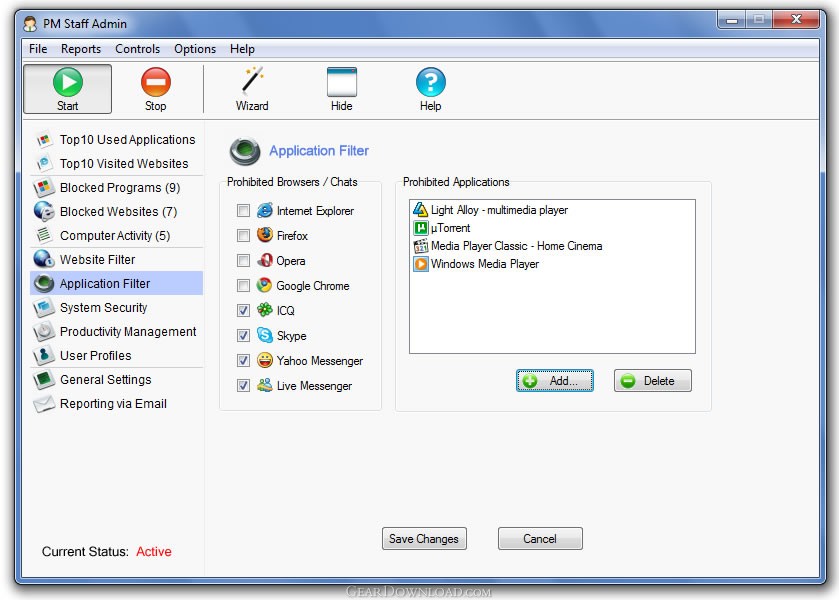Click the Website Filter globe icon

pos(43,259)
